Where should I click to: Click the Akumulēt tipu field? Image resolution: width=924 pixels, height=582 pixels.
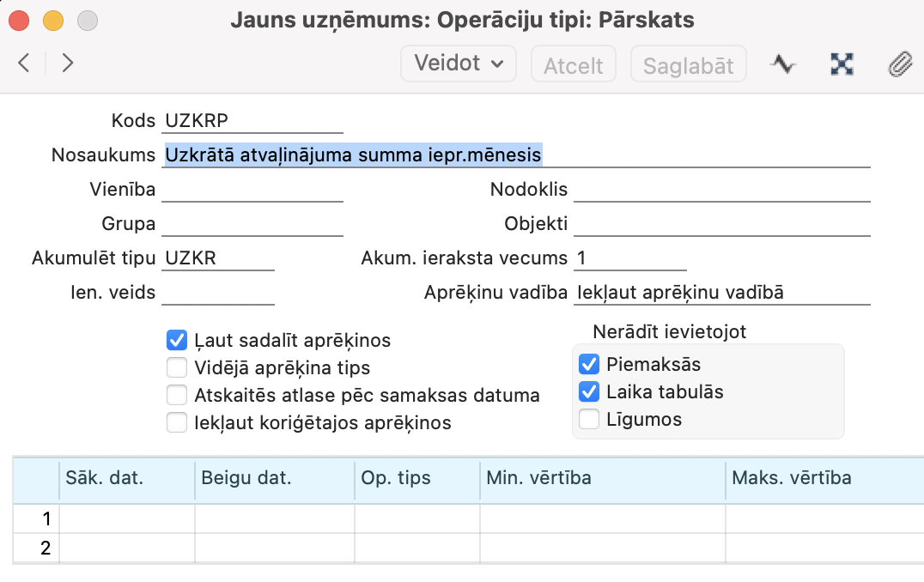coord(218,258)
